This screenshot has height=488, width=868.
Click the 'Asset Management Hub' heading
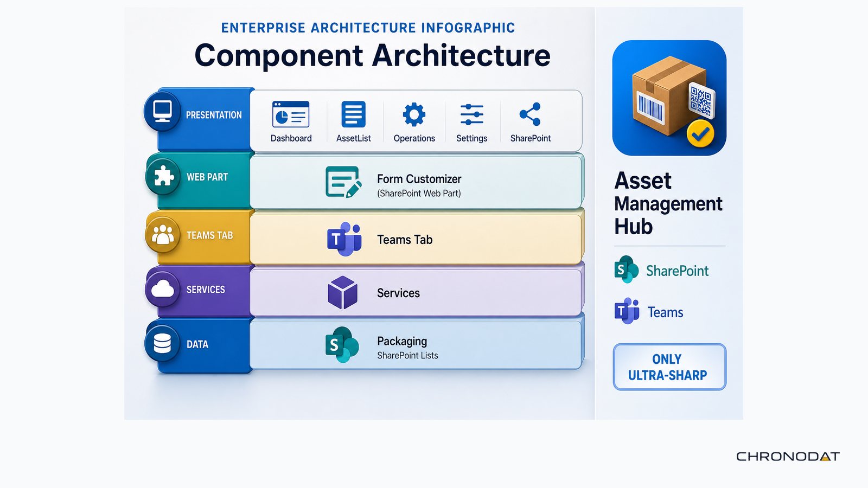tap(668, 203)
